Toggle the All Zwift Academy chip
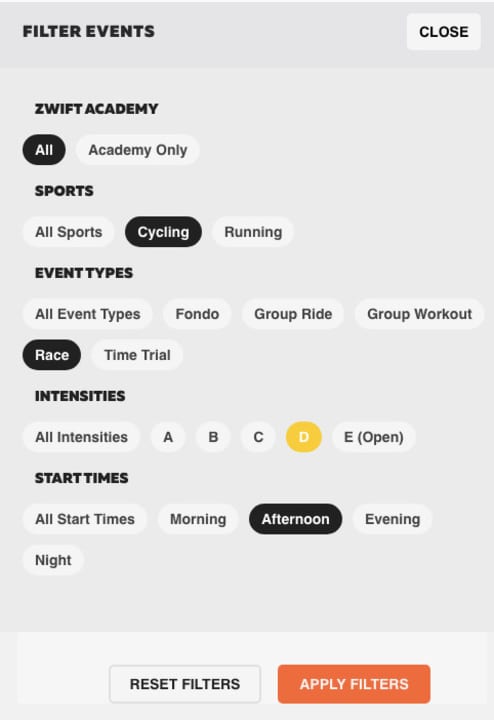Screen dimensions: 494x720 click(44, 150)
